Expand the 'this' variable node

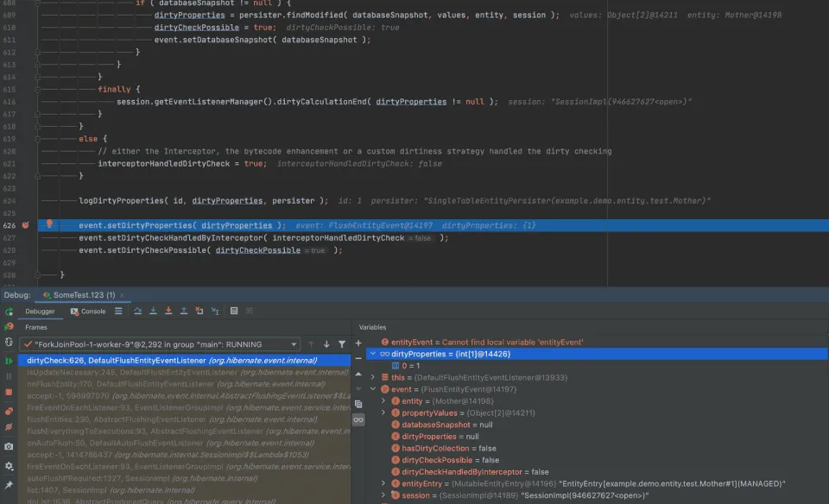373,378
